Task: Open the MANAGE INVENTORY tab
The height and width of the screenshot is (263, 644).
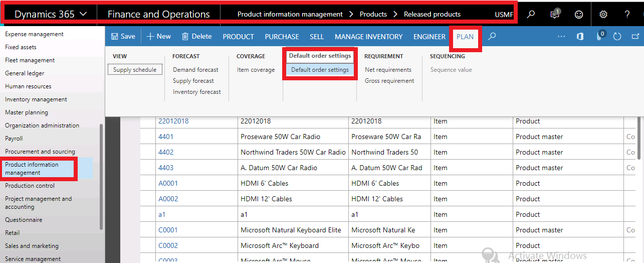Action: pos(369,37)
